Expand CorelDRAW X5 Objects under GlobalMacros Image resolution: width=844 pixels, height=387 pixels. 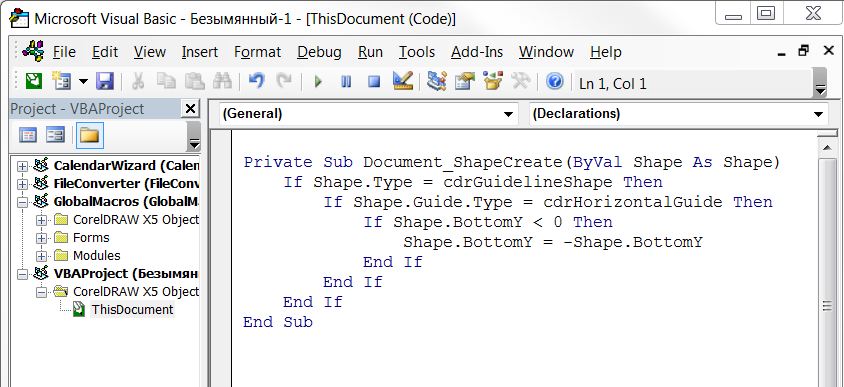(x=42, y=220)
